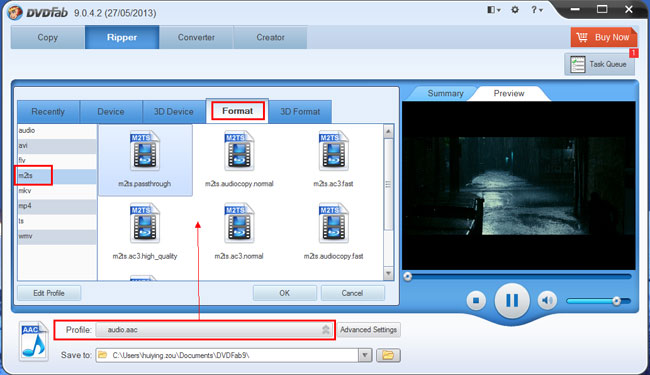
Task: Open the help question mark menu
Action: pos(537,10)
